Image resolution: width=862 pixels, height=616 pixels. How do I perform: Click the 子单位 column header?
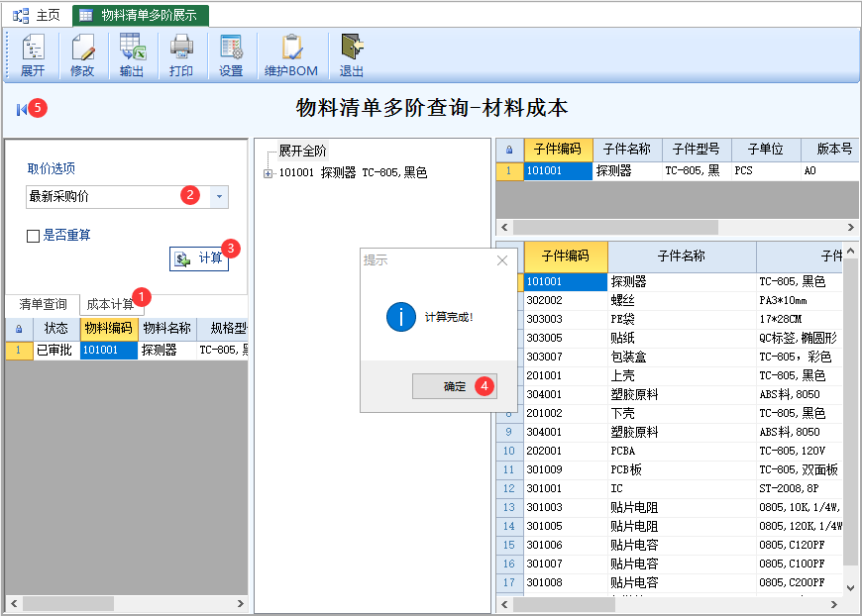click(x=765, y=150)
